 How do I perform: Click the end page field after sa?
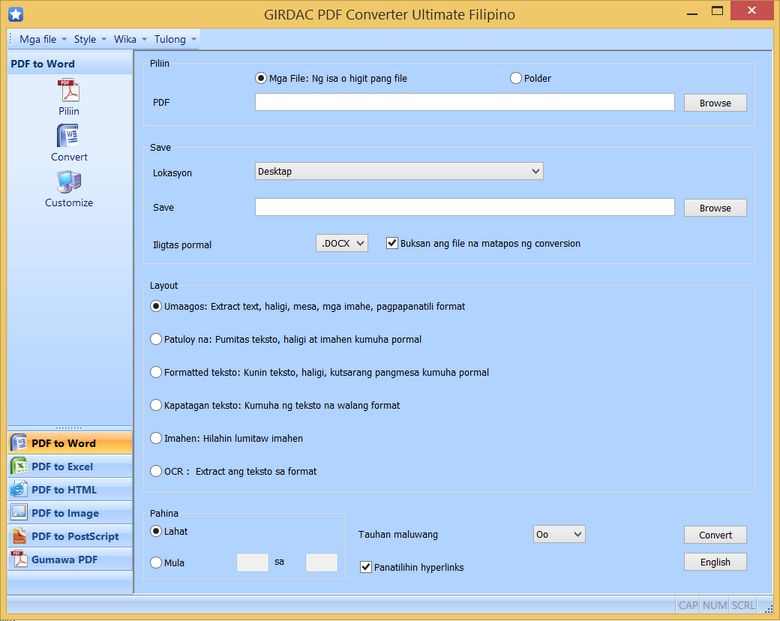(x=321, y=562)
